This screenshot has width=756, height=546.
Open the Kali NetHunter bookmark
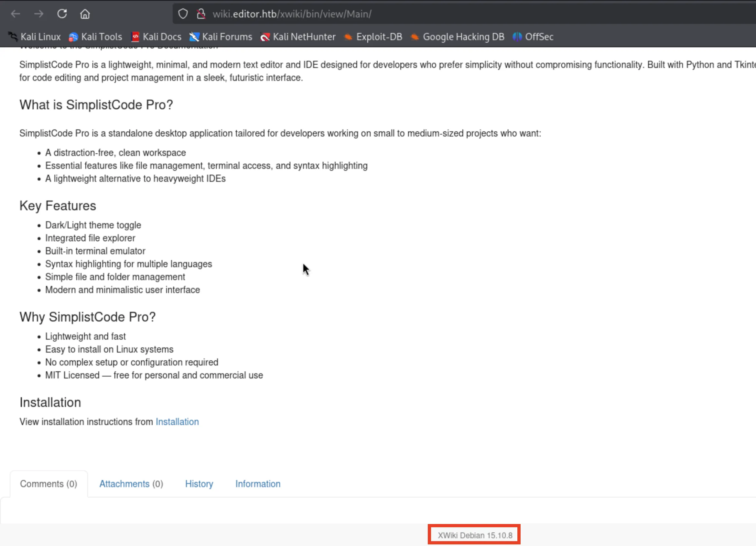point(298,37)
